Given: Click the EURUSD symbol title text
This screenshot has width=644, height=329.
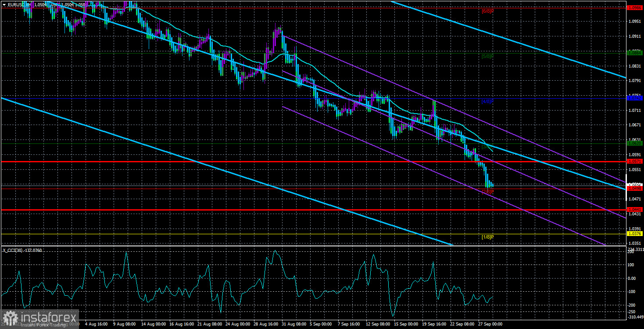Looking at the screenshot, I should (16, 4).
